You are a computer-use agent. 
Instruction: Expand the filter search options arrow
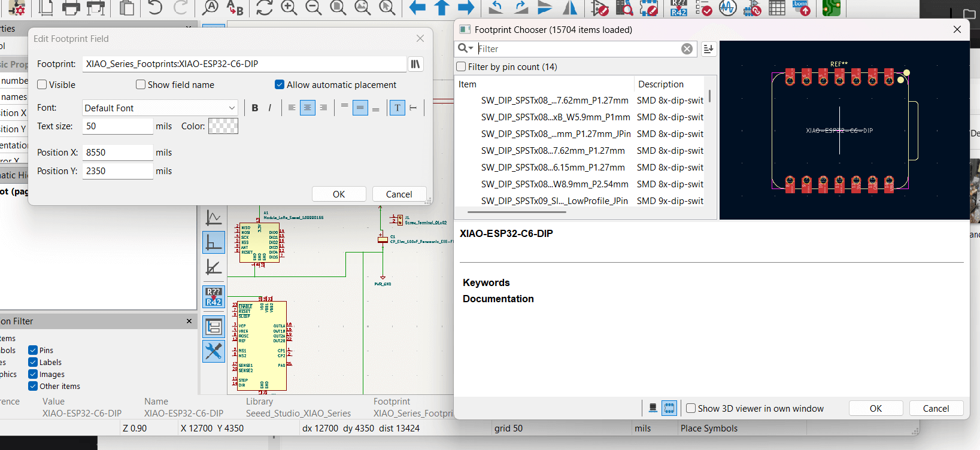pyautogui.click(x=471, y=48)
